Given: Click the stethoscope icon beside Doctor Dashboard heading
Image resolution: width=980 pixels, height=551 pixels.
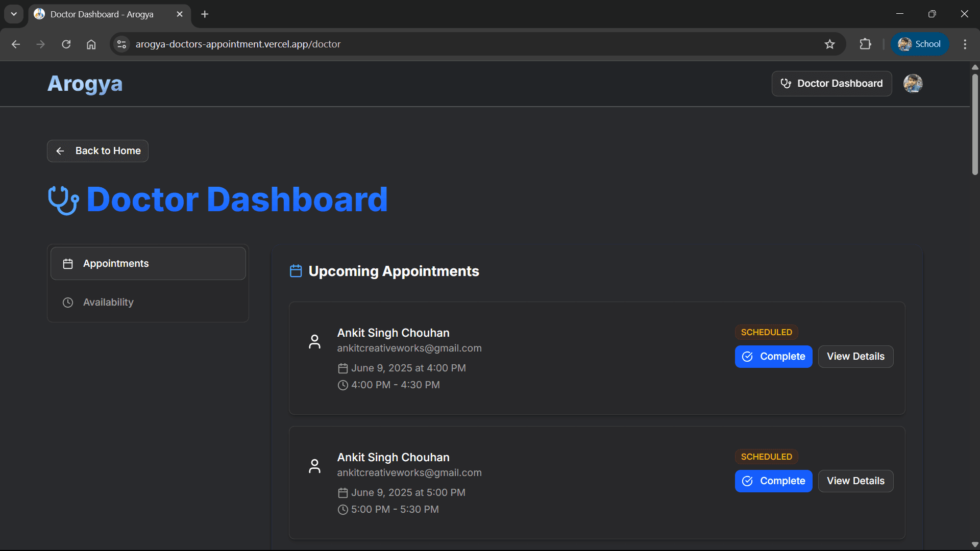Looking at the screenshot, I should pyautogui.click(x=63, y=200).
